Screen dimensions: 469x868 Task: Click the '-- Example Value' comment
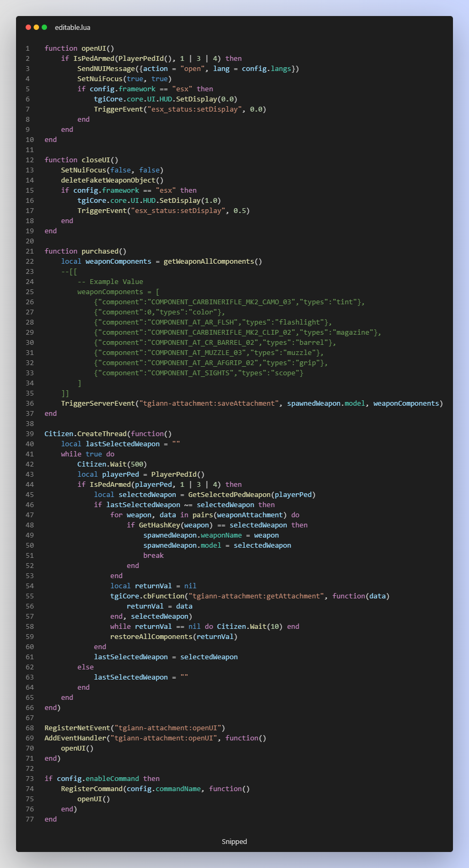pos(110,282)
